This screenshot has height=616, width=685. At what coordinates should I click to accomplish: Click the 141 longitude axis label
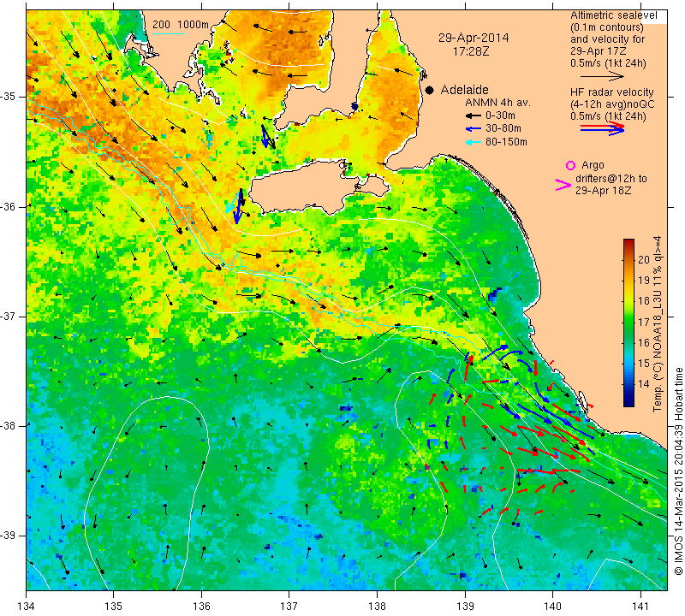[640, 606]
